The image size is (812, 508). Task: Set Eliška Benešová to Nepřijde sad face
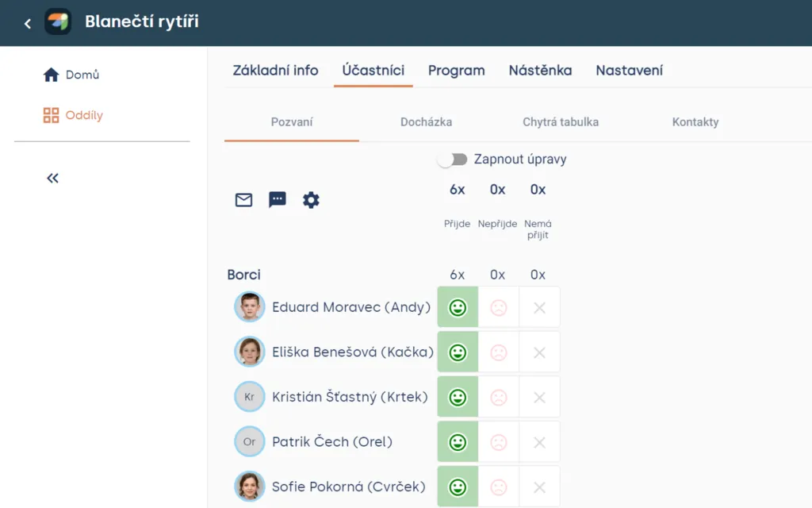pos(498,352)
